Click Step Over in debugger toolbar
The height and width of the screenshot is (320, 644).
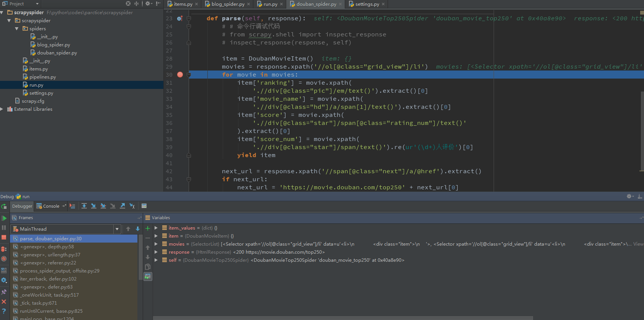84,206
